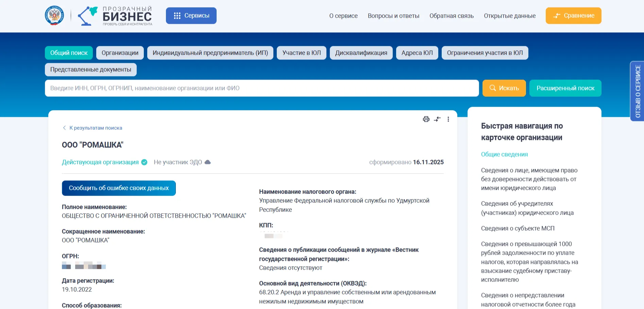Image resolution: width=644 pixels, height=309 pixels.
Task: Click the Прозрачный Бизнес logo
Action: click(116, 16)
